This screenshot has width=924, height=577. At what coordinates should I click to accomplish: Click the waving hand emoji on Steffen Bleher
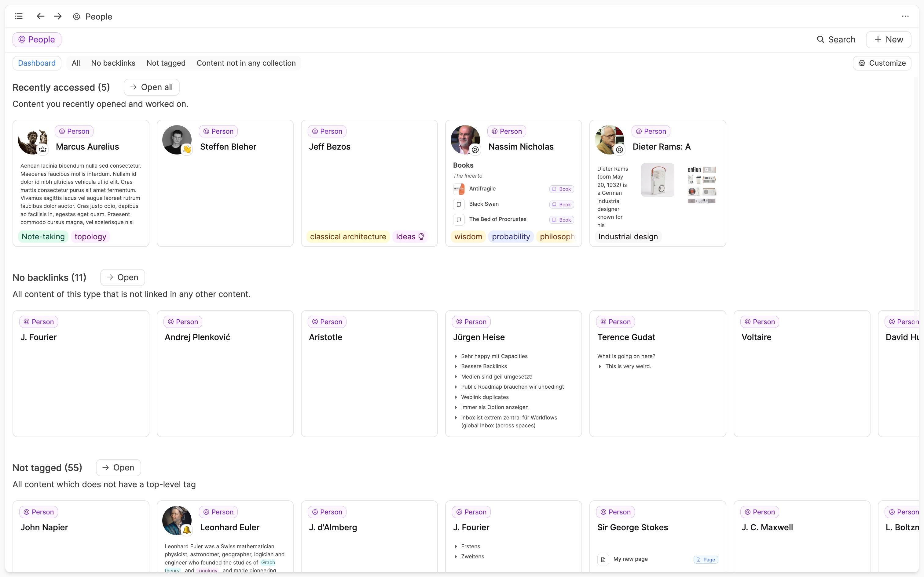point(187,150)
